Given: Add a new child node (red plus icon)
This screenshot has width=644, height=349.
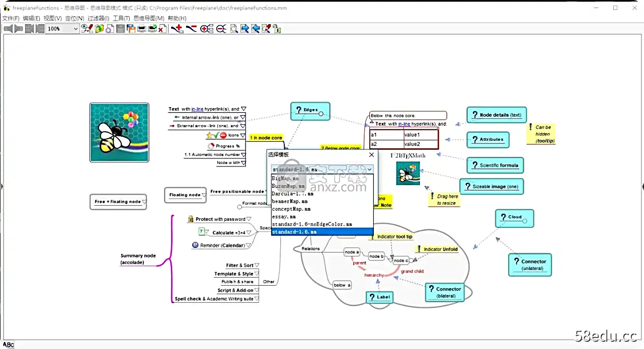Looking at the screenshot, I should 177,29.
